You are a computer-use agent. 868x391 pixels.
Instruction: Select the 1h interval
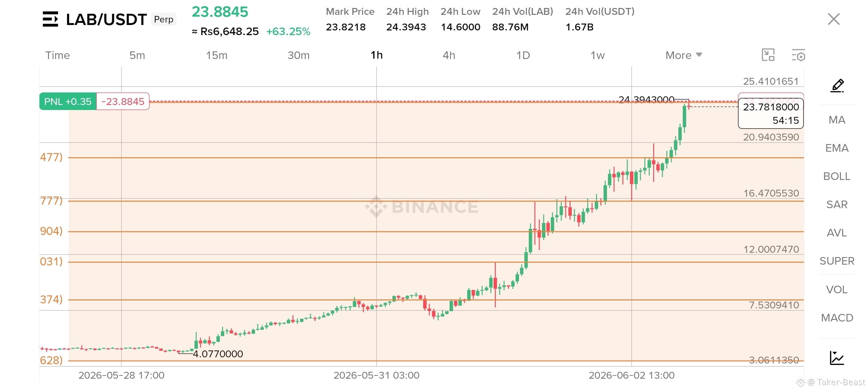[376, 55]
